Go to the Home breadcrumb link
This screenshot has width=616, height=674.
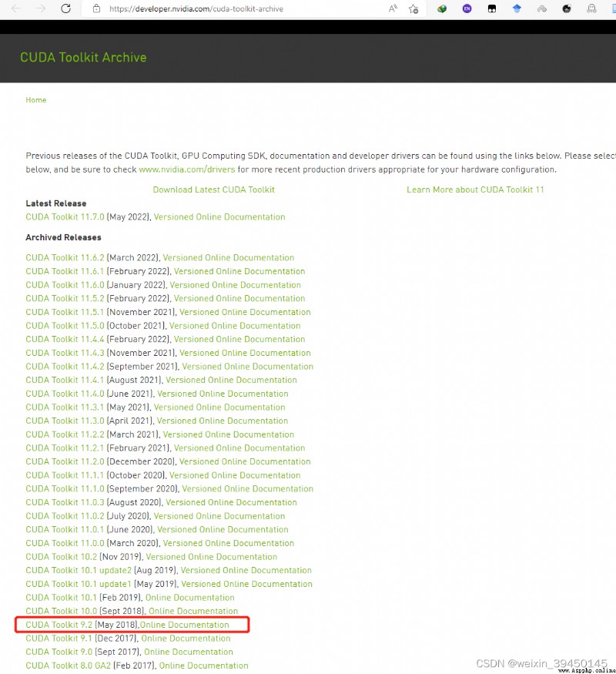(x=36, y=99)
